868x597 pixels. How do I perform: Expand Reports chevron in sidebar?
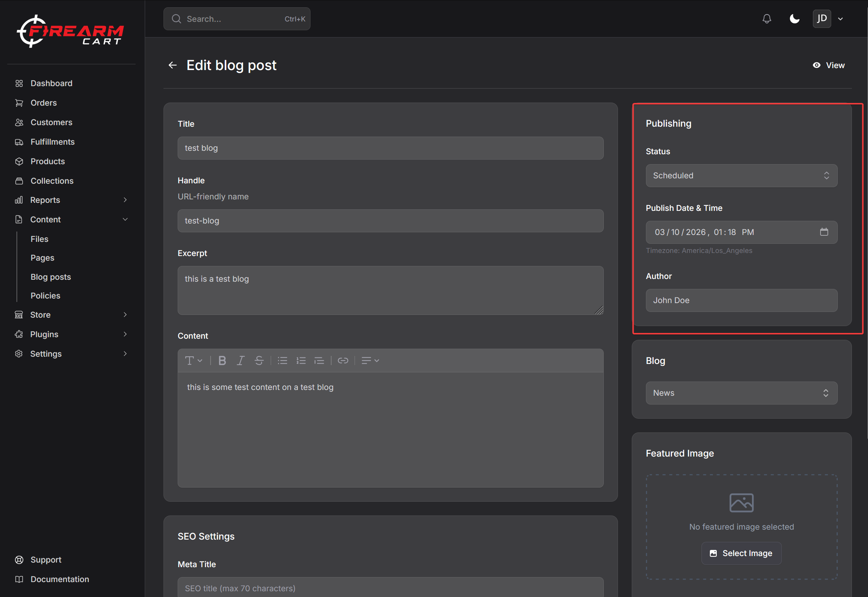coord(125,200)
